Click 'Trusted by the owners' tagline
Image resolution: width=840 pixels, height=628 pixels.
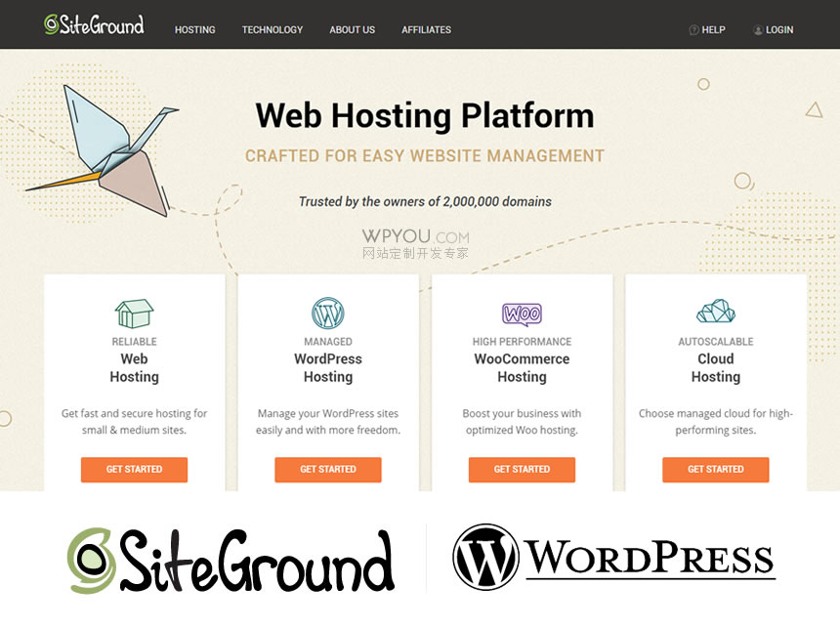[425, 201]
